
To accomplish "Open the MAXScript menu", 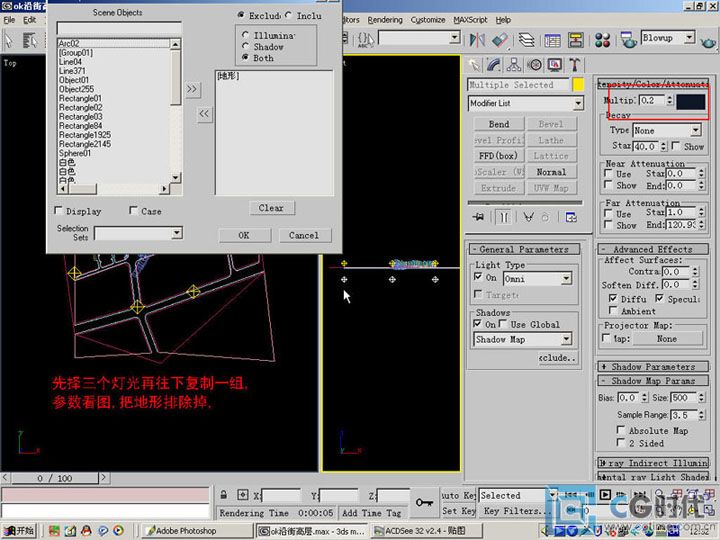I will [471, 19].
